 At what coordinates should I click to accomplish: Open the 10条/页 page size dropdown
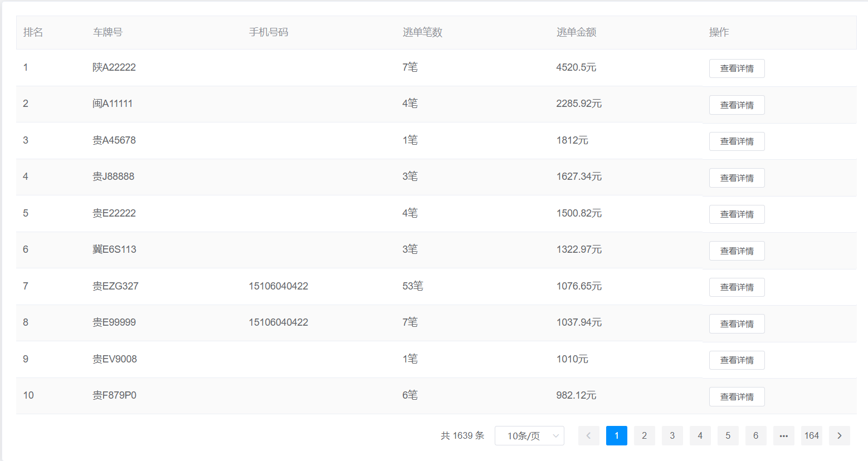(529, 435)
